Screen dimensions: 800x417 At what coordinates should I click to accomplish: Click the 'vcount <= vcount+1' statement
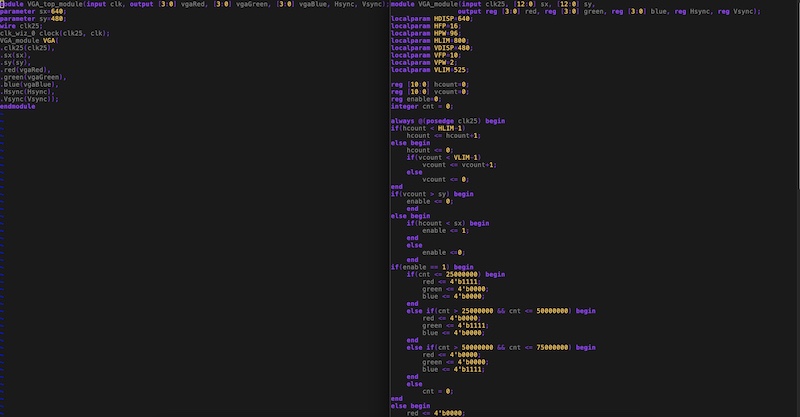[x=459, y=164]
